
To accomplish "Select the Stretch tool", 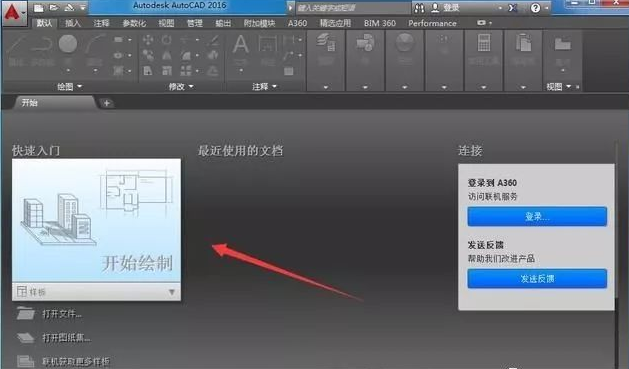I will click(148, 71).
